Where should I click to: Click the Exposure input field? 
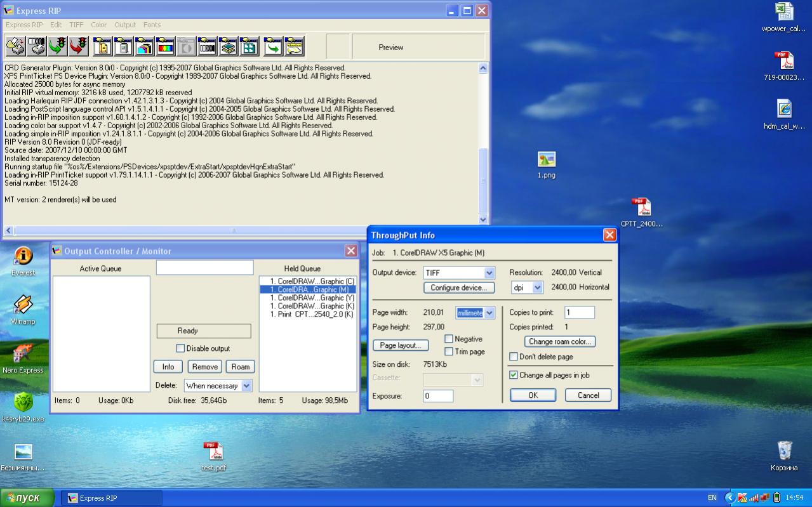point(438,396)
